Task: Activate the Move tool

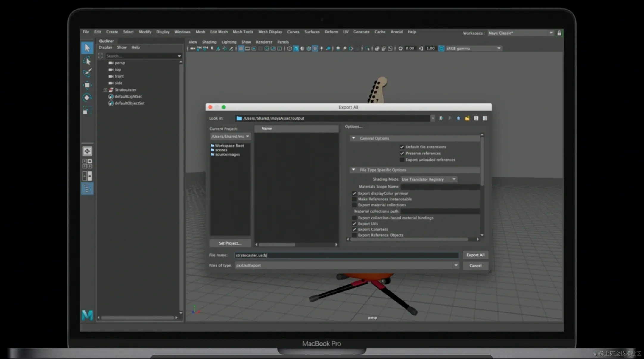Action: 87,85
